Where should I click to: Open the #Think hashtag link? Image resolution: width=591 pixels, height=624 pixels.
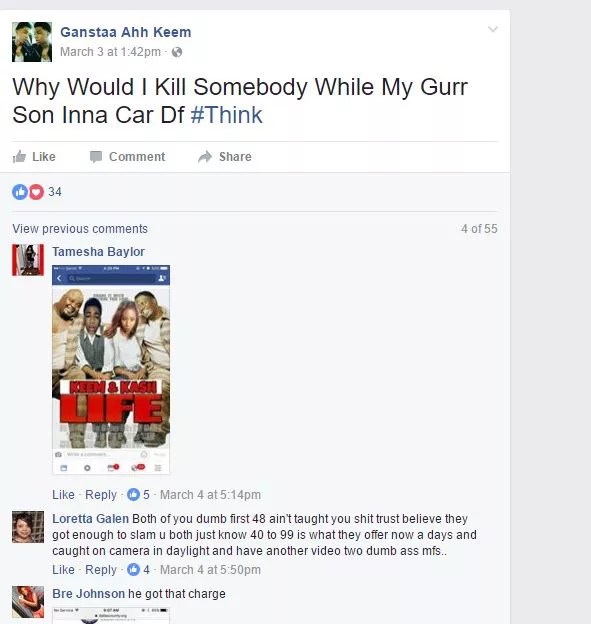[x=226, y=115]
